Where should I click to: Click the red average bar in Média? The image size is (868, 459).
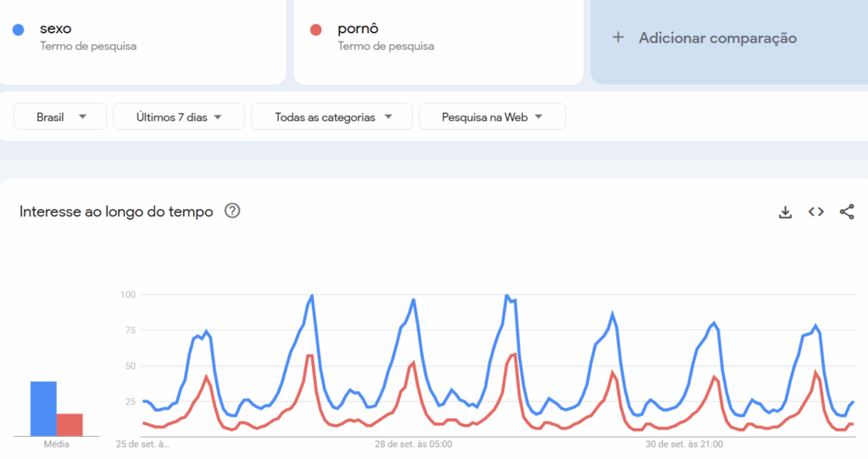click(70, 424)
